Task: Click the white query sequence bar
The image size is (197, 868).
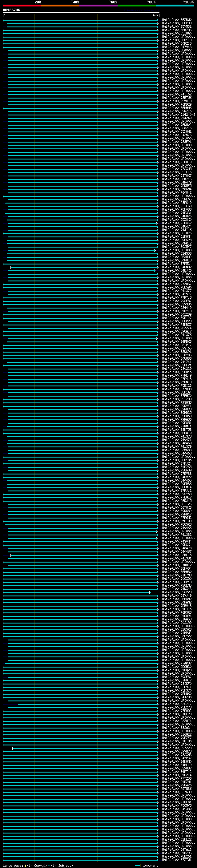Action: point(81,13)
